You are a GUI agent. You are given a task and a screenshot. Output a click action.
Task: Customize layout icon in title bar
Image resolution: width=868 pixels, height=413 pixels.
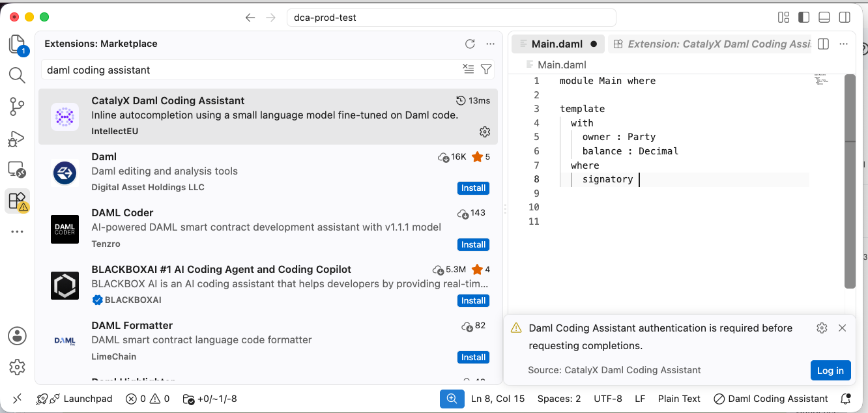pos(784,18)
